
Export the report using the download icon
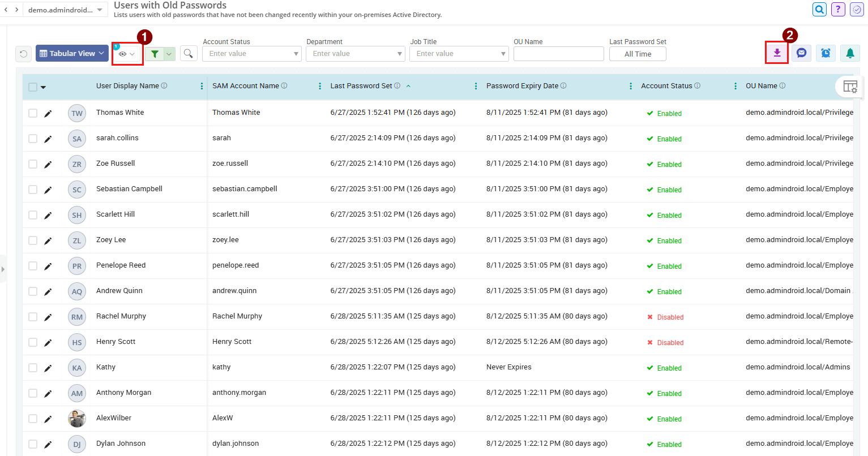(776, 53)
